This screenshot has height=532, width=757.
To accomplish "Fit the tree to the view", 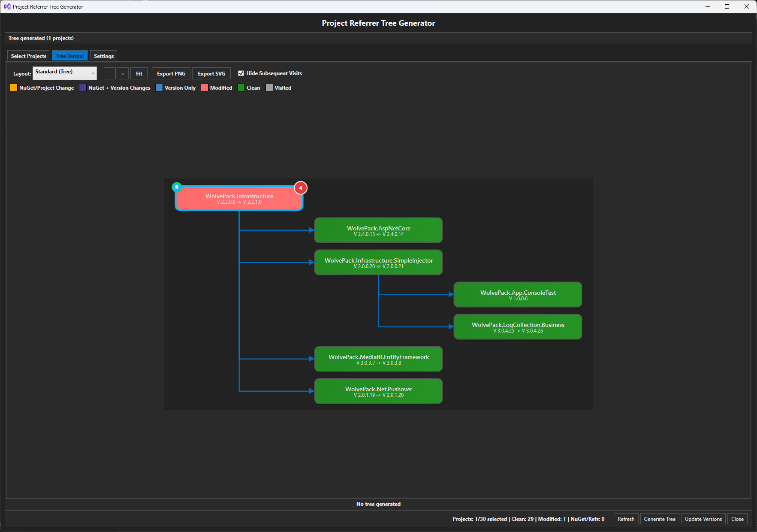I will 139,73.
